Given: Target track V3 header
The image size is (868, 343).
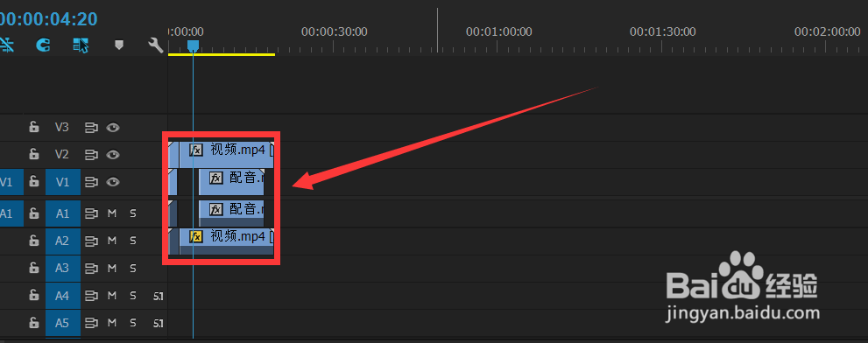Looking at the screenshot, I should [x=62, y=127].
